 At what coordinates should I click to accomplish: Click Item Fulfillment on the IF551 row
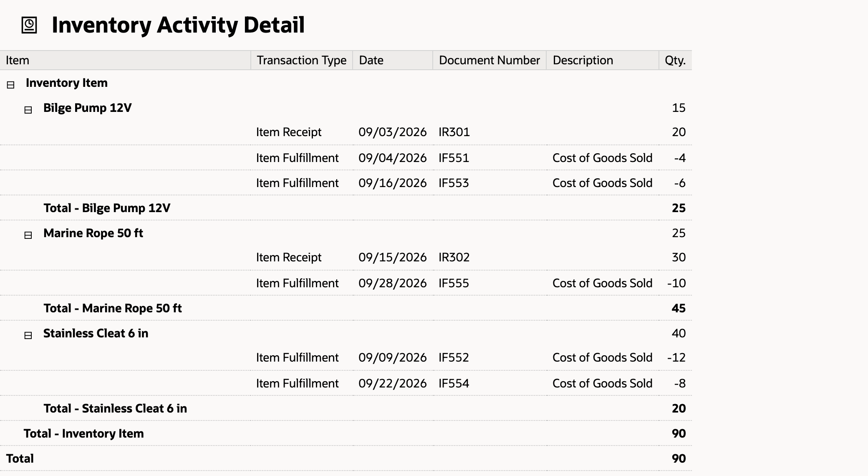pos(298,158)
